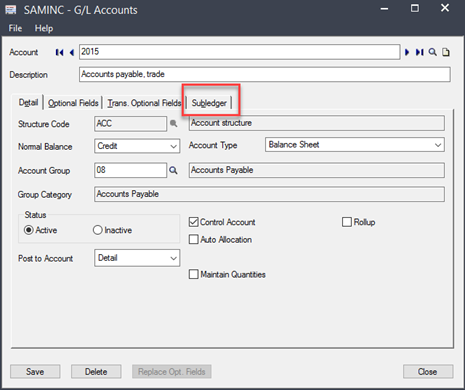Uncheck the Control Account checkbox
Viewport: 465px width, 390px height.
pyautogui.click(x=193, y=222)
